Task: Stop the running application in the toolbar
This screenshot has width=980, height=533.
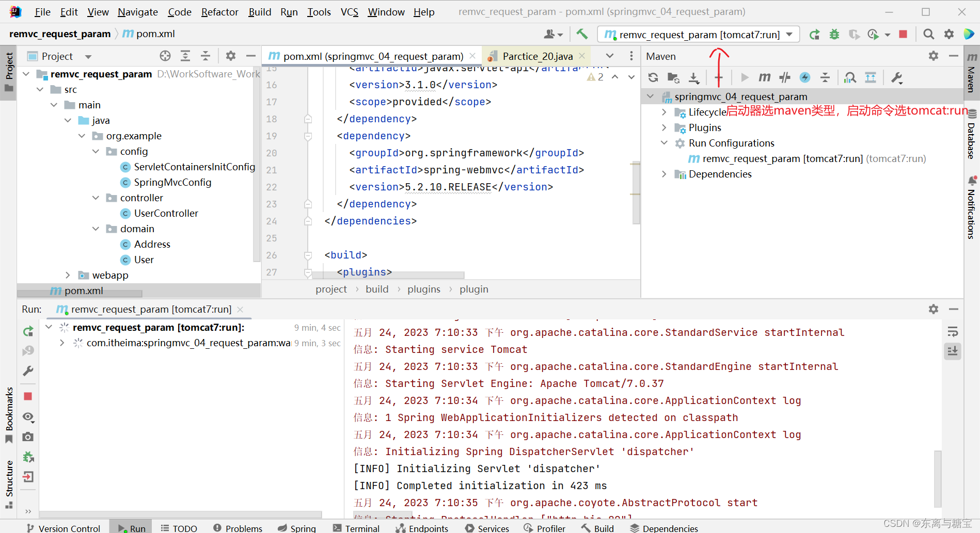Action: [x=903, y=34]
